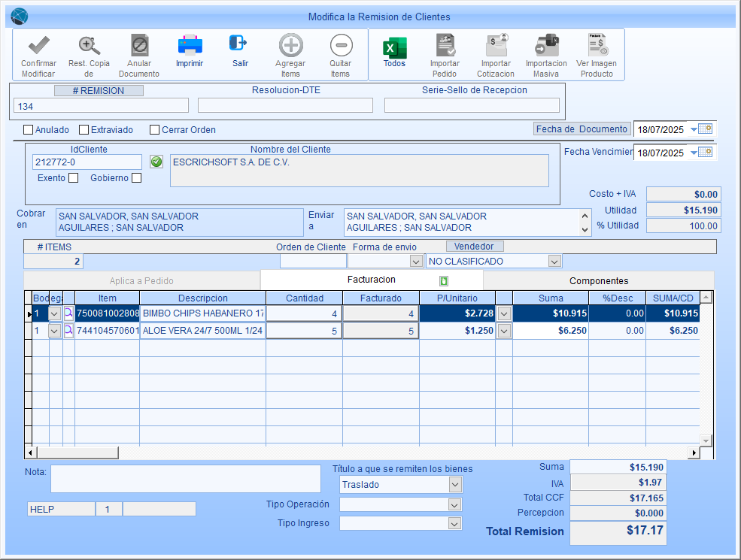The height and width of the screenshot is (560, 741).
Task: Click the Ver Imagen Producto icon
Action: pos(597,46)
